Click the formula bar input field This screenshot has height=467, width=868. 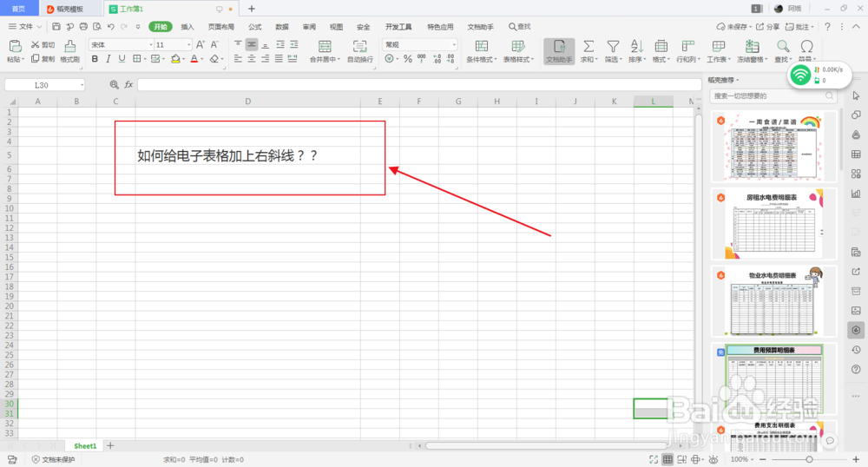(419, 85)
